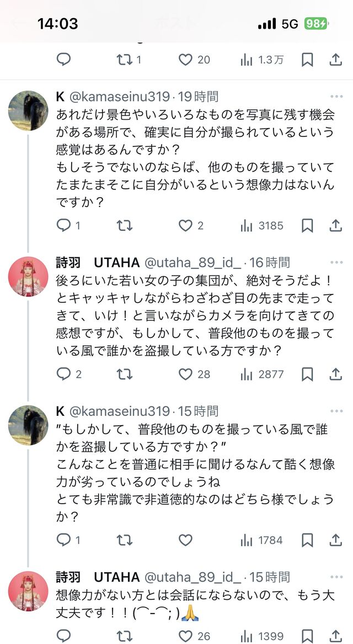Screen dimensions: 353x644
Task: Open more options for K's 15時間 reply
Action: pos(335,411)
